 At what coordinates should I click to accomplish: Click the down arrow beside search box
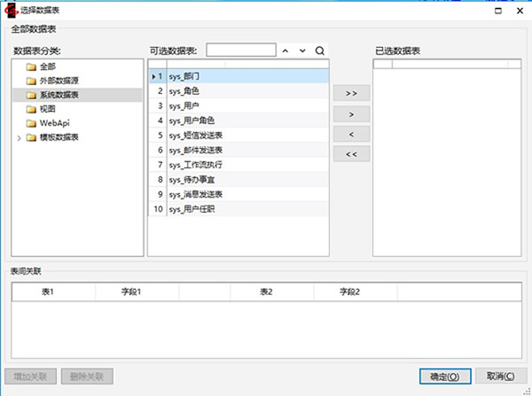[x=302, y=50]
